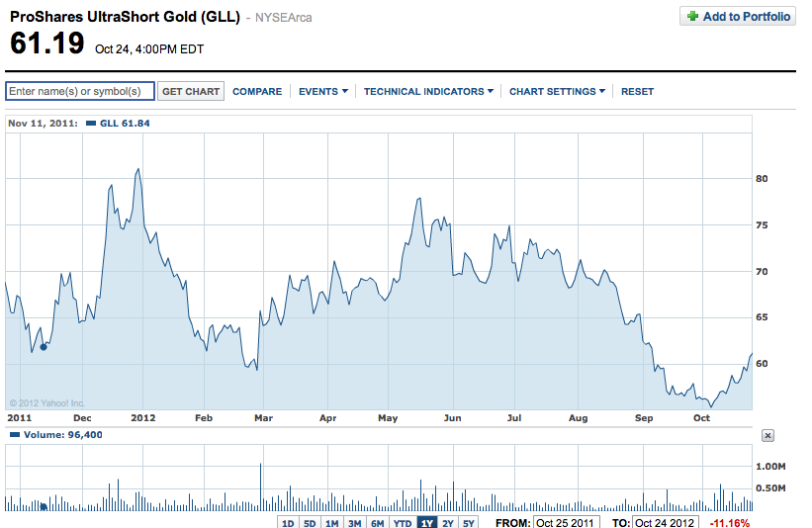Viewport: 812px width, 528px height.
Task: Click the 0.50M volume axis label
Action: tap(770, 488)
